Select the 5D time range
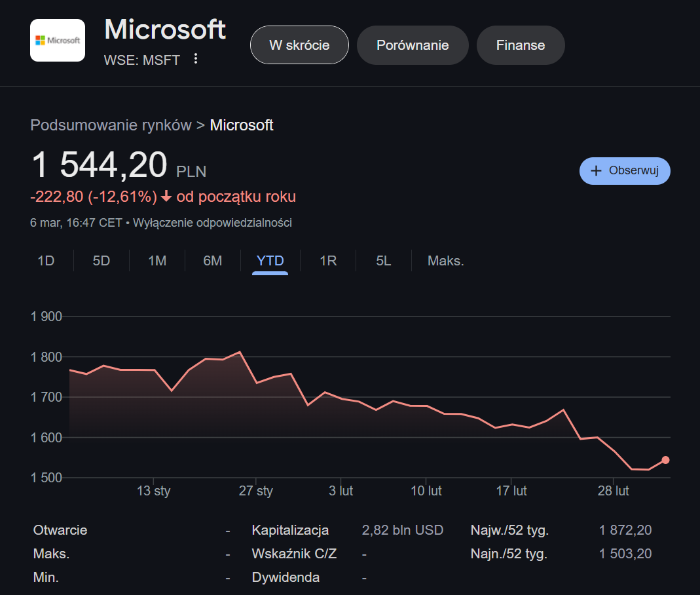Viewport: 700px width, 595px height. (101, 261)
